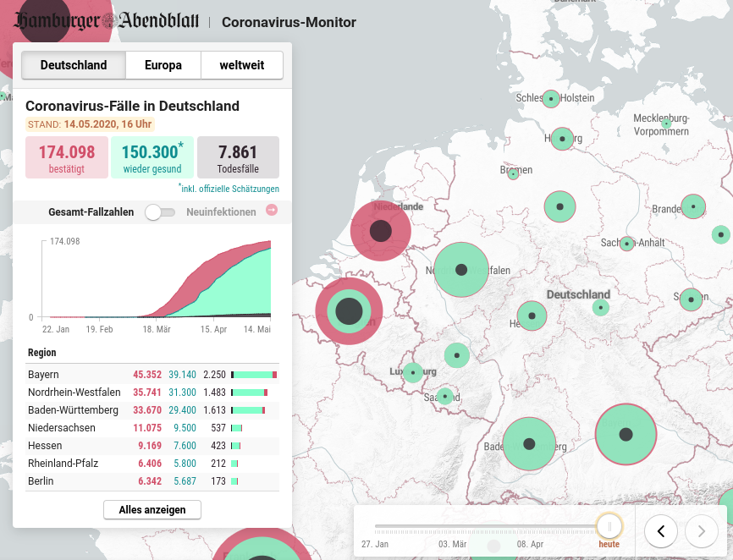This screenshot has height=560, width=733.
Task: Click the red arrow next to Neuinfektionen
Action: [272, 211]
